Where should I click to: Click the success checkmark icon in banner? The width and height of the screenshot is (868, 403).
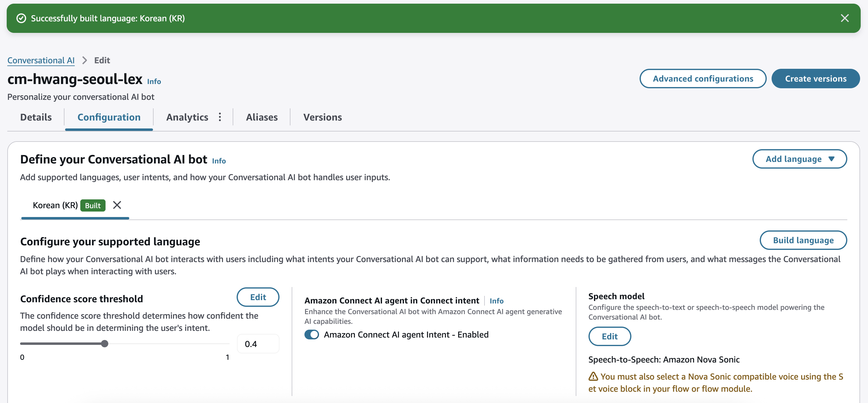pyautogui.click(x=21, y=18)
